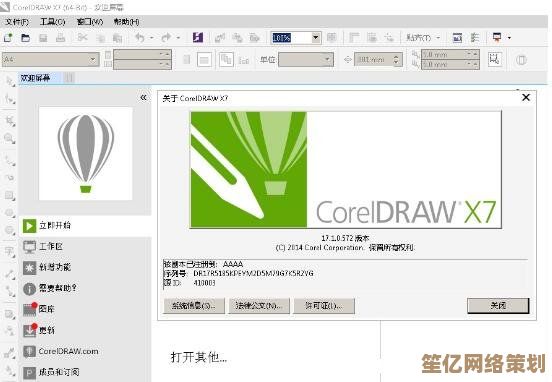Click the New document icon
This screenshot has height=382, width=552.
point(8,37)
